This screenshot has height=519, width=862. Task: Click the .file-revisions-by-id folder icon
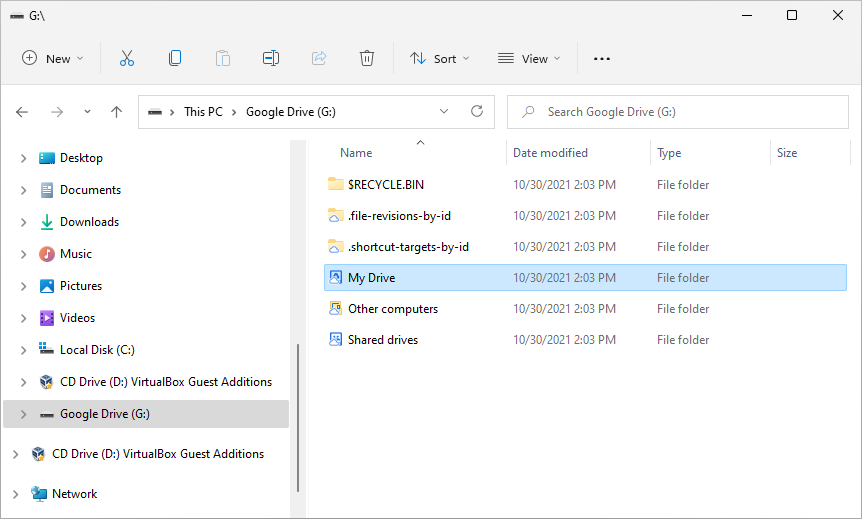coord(335,216)
